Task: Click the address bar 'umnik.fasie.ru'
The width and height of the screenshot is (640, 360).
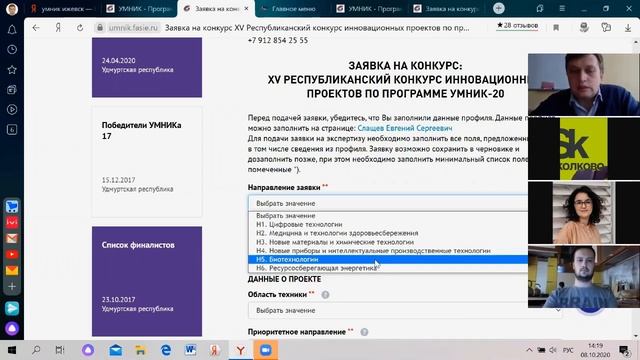Action: 133,28
